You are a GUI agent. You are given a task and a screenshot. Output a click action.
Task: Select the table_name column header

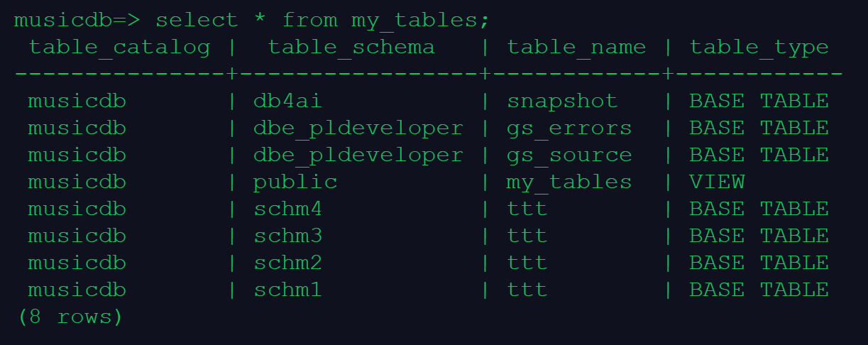[576, 48]
